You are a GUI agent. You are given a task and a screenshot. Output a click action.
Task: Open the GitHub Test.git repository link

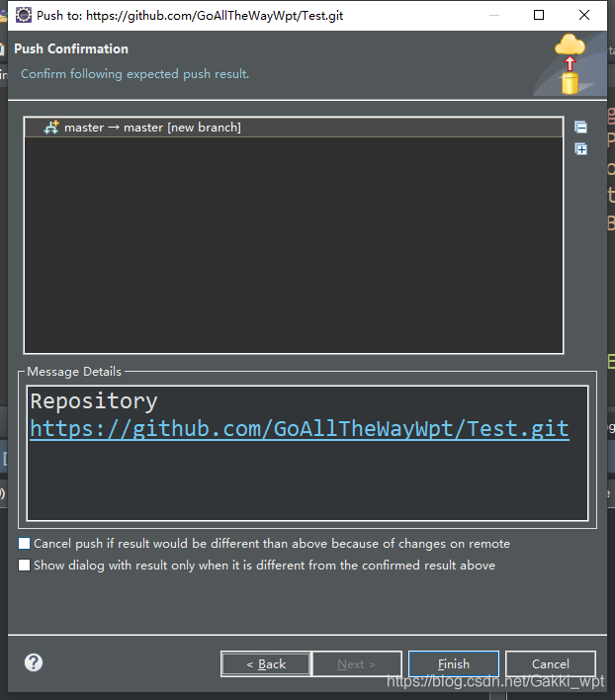[300, 429]
